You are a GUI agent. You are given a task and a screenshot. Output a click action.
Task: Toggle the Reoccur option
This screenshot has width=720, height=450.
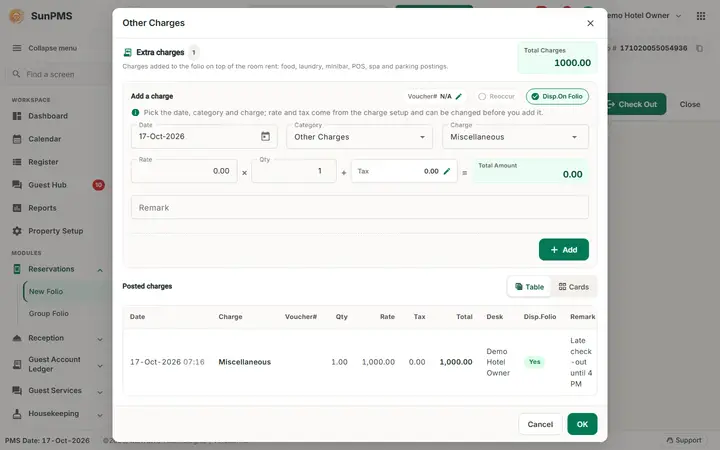click(x=496, y=96)
